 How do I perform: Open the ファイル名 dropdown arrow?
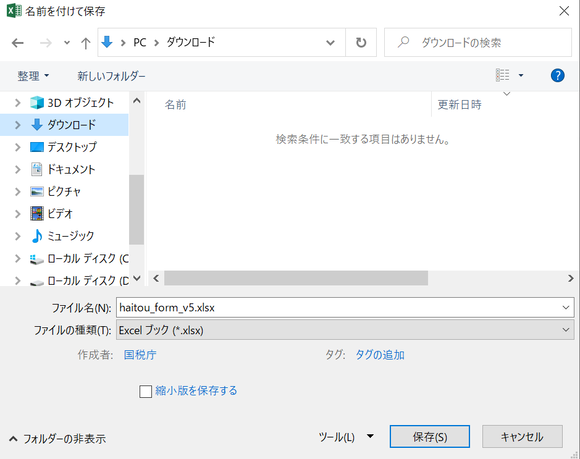click(566, 308)
